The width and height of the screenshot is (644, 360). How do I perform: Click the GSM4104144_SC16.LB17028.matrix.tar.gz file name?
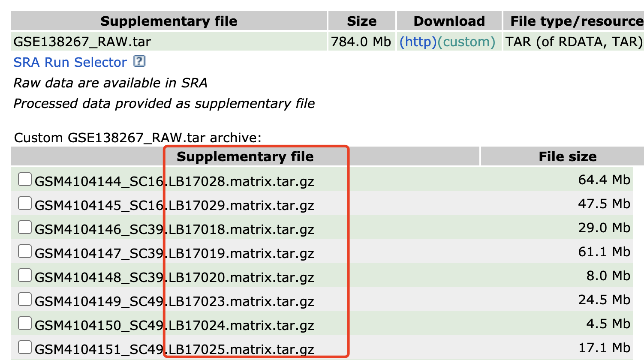tap(174, 182)
